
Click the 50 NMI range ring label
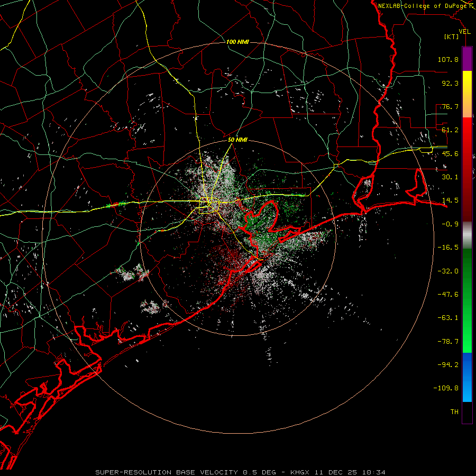(237, 140)
